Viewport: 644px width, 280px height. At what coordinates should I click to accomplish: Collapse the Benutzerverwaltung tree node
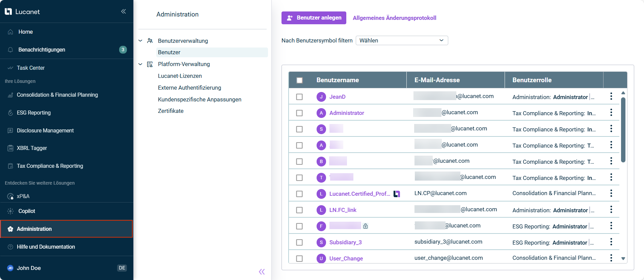click(x=140, y=41)
